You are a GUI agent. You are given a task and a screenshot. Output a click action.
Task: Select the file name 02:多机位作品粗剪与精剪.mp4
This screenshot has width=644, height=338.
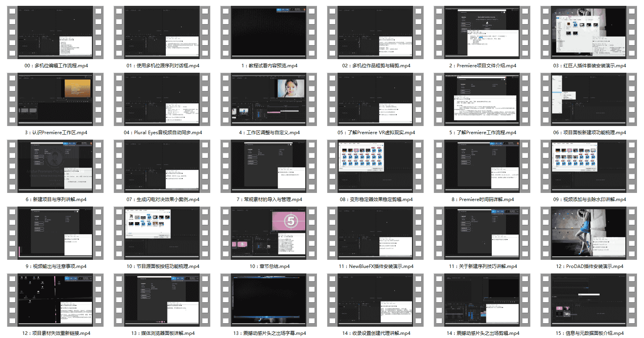pyautogui.click(x=376, y=66)
